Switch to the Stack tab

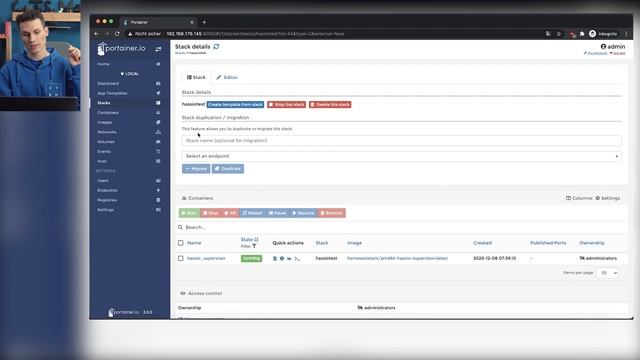tap(196, 77)
